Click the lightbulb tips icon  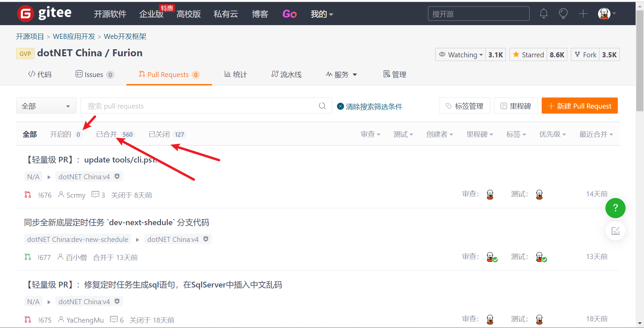click(x=563, y=13)
